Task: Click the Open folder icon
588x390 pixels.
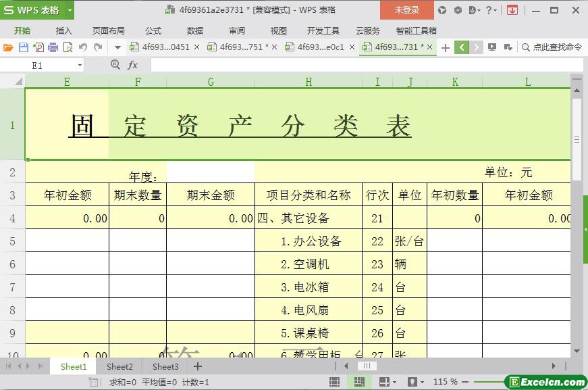Action: [8, 47]
